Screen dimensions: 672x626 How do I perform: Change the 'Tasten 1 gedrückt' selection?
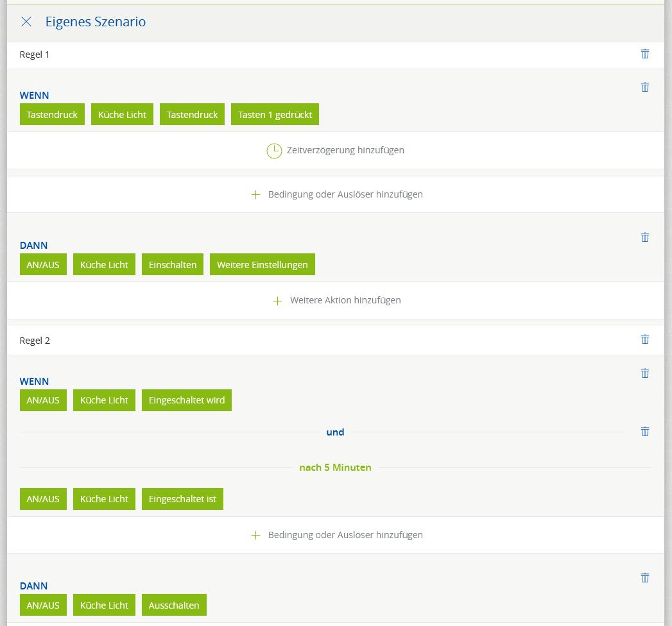tap(275, 115)
